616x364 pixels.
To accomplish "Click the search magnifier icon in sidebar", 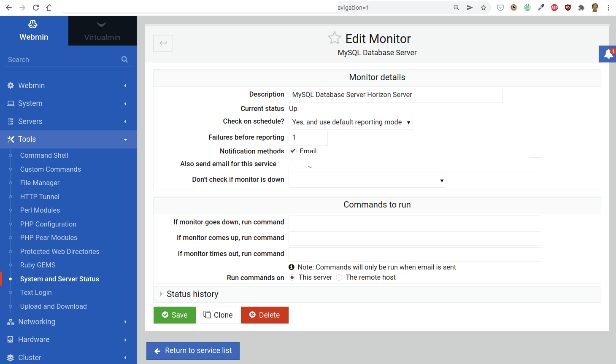I will tap(124, 59).
